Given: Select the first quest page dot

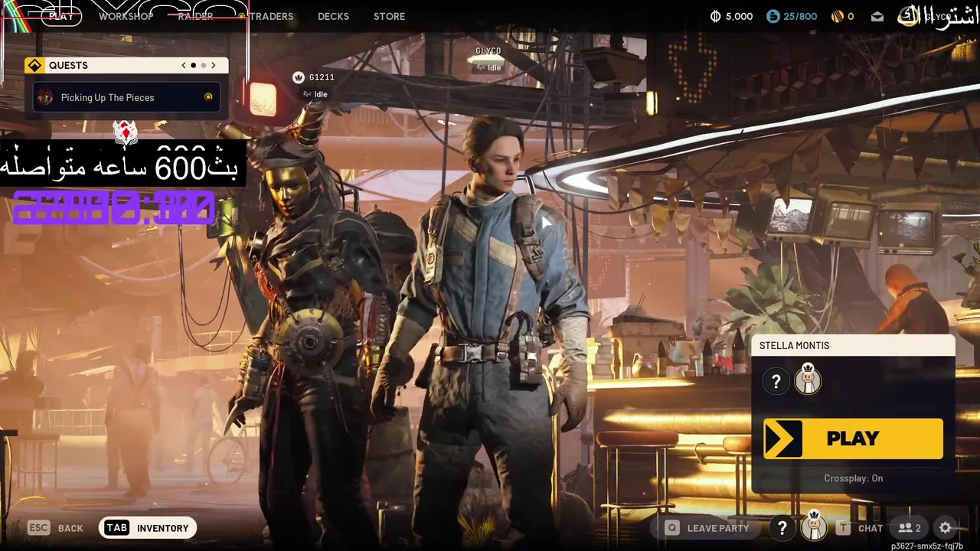Looking at the screenshot, I should [193, 65].
